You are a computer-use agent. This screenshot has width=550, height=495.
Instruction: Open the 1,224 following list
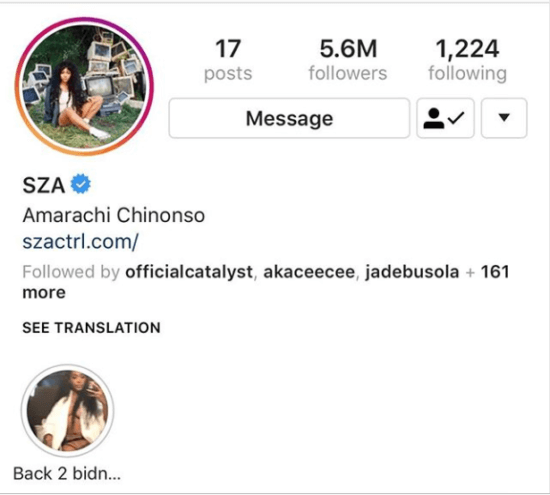tap(468, 60)
